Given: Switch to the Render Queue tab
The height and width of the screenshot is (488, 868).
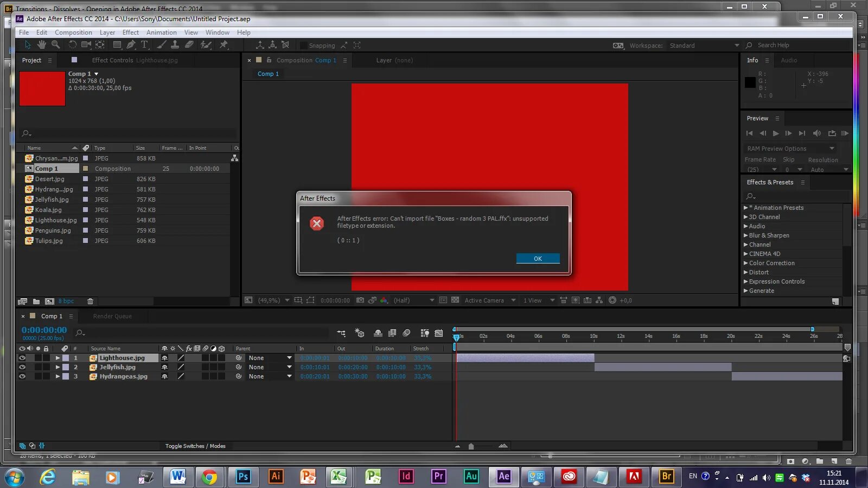Looking at the screenshot, I should point(112,316).
